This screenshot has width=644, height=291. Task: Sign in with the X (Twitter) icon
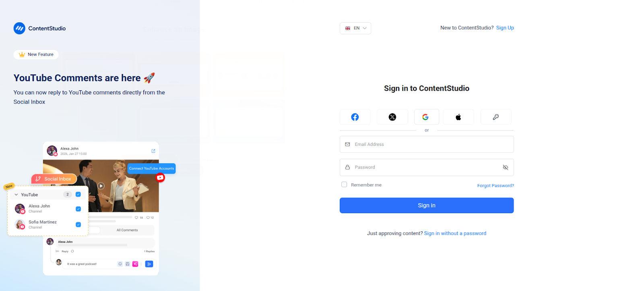(392, 117)
